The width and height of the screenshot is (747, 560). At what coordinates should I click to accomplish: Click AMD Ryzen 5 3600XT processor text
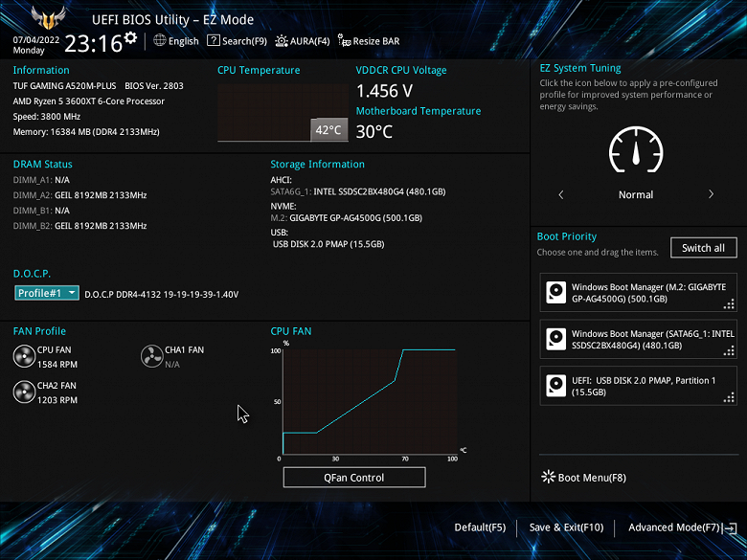click(x=89, y=101)
